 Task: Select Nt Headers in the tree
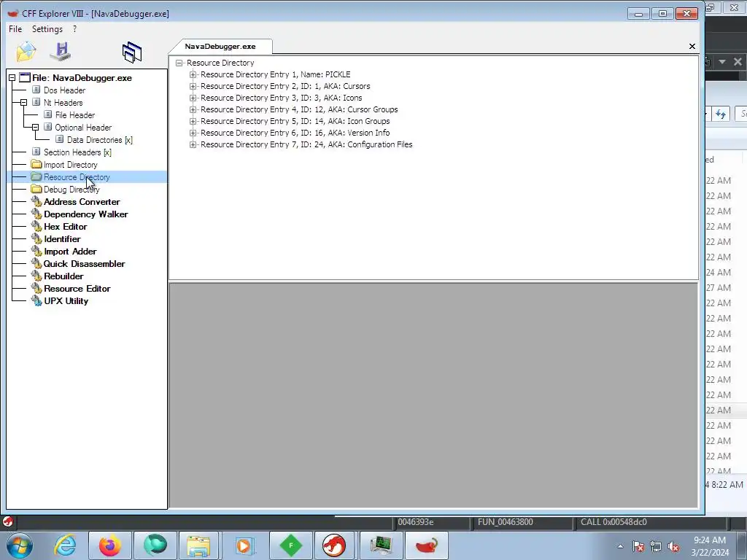coord(63,102)
